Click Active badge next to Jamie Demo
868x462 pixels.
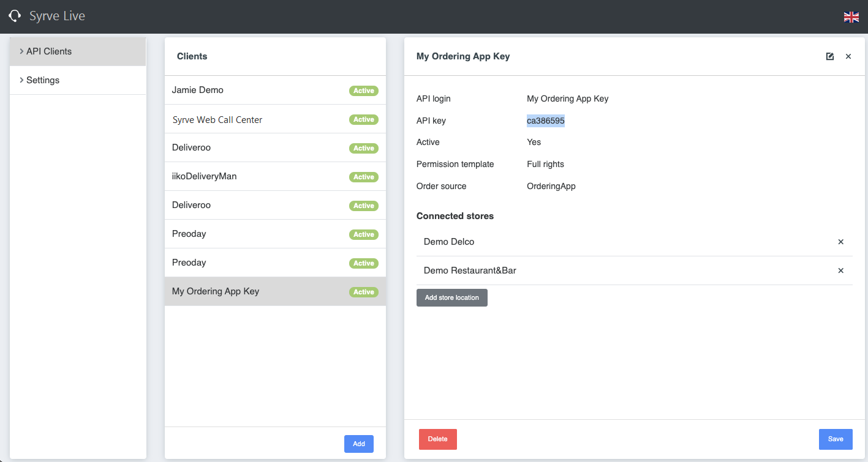[x=363, y=91]
